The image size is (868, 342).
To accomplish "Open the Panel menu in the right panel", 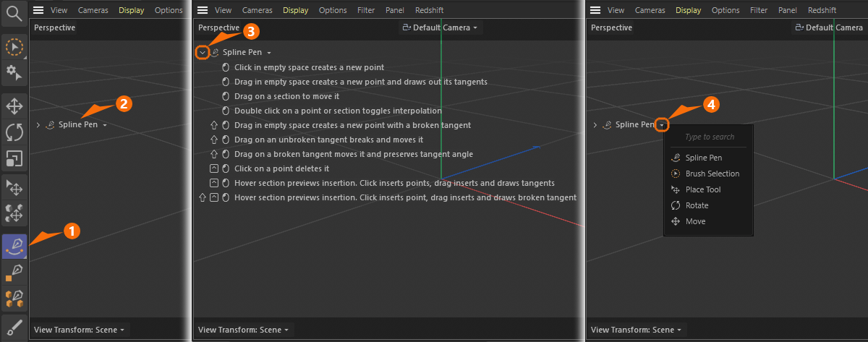I will [x=788, y=10].
